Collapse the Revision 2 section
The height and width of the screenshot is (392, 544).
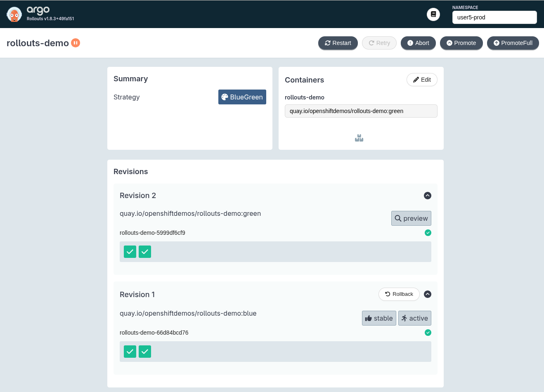(x=428, y=196)
